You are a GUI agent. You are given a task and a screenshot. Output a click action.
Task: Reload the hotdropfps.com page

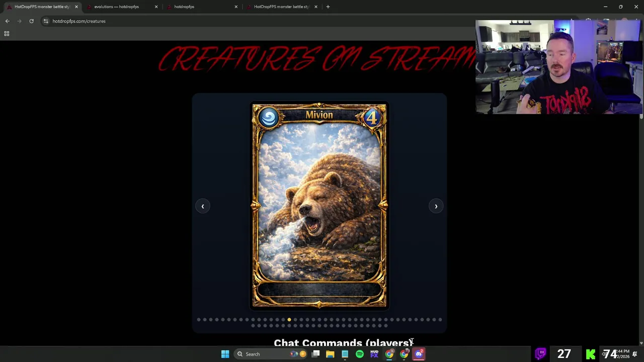pos(31,21)
